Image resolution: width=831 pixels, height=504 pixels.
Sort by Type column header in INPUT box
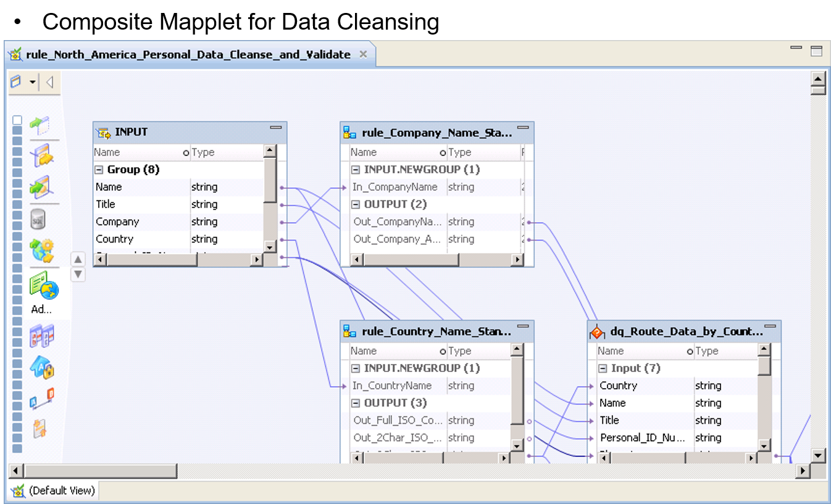click(x=226, y=152)
